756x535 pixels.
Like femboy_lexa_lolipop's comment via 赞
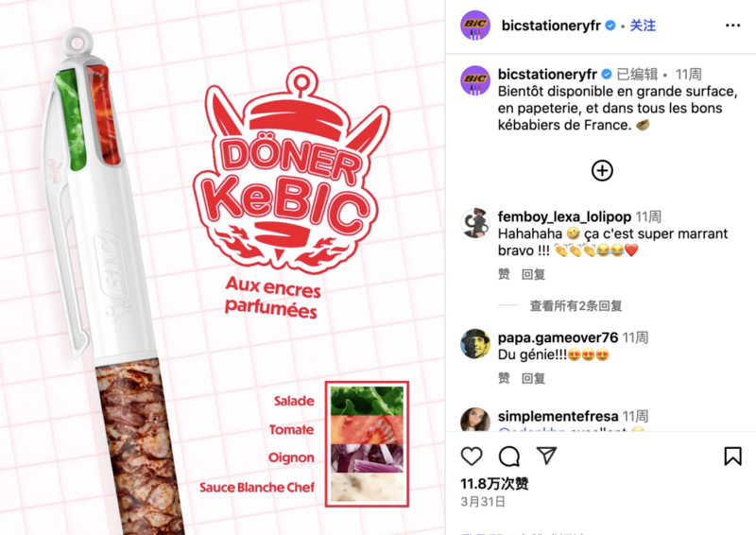click(504, 274)
